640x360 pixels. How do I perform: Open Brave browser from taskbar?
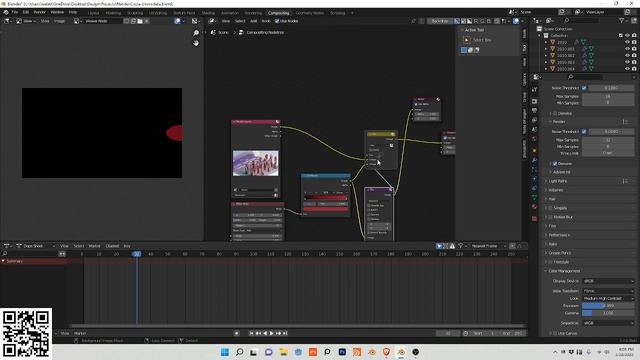tap(386, 352)
